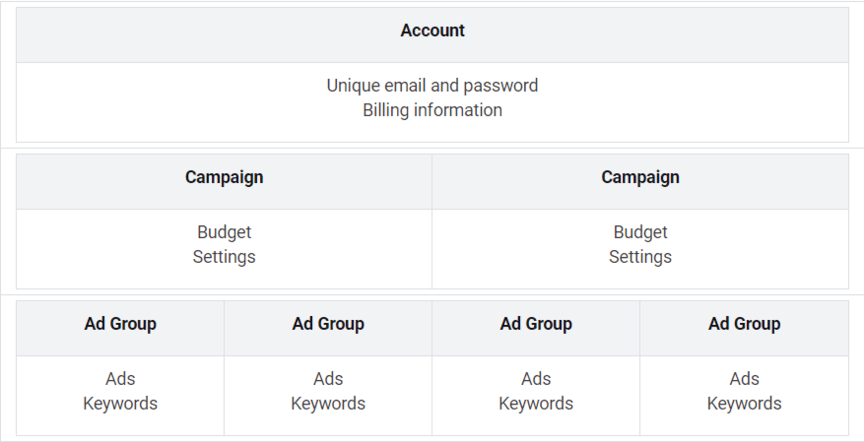The width and height of the screenshot is (864, 442).
Task: Select Ads in the third Ad Group column
Action: click(x=536, y=379)
